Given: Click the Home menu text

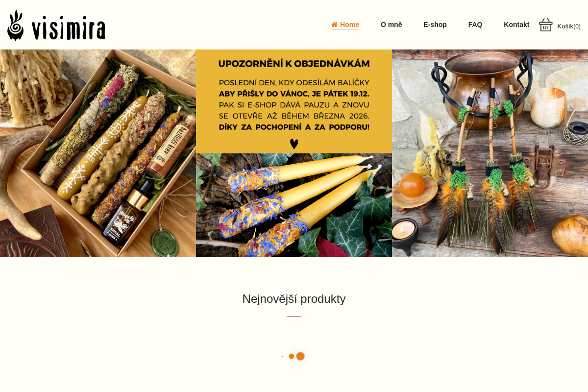Looking at the screenshot, I should coord(349,24).
